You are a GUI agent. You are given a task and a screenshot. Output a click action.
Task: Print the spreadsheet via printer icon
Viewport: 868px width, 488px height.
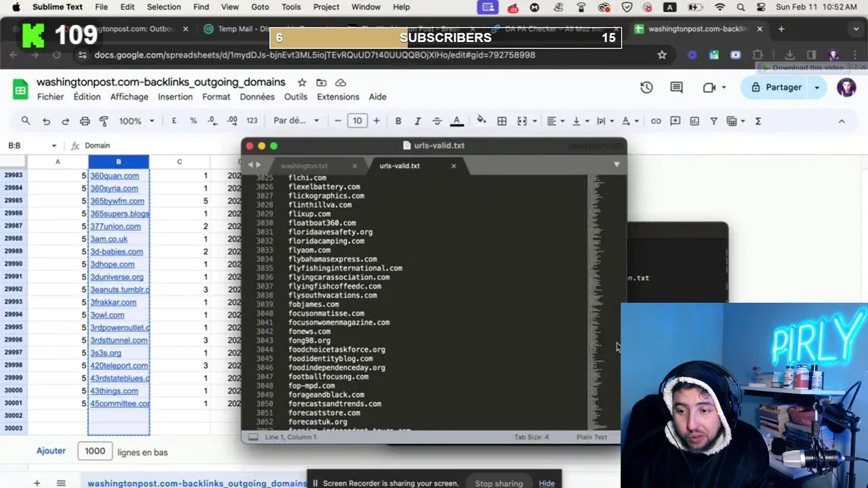tap(85, 121)
